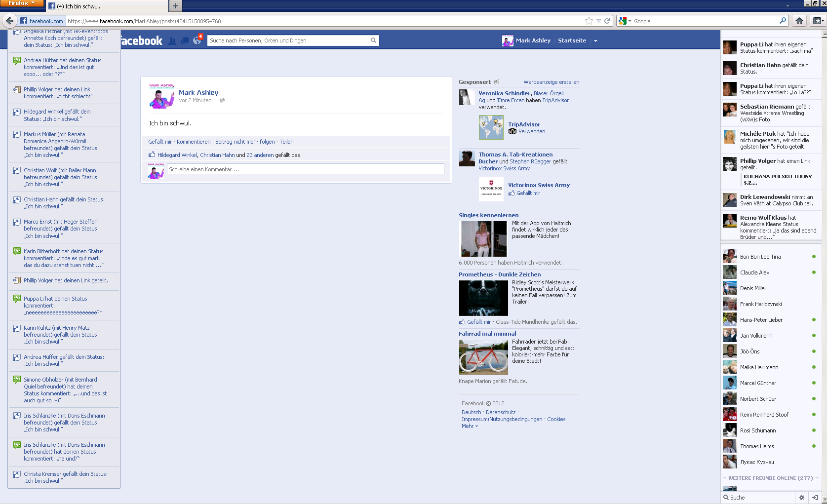Click 'Werbeanzeige erstellen' link
Screen dimensions: 827x504
[x=551, y=82]
